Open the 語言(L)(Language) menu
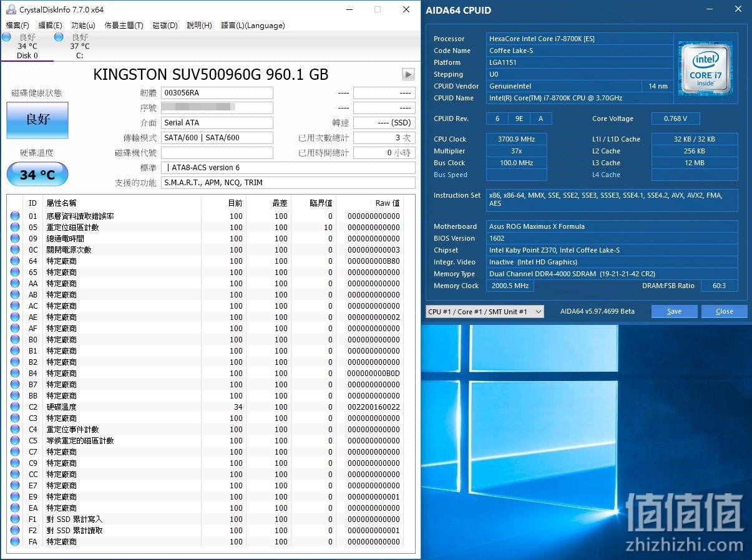This screenshot has width=752, height=560. [253, 26]
